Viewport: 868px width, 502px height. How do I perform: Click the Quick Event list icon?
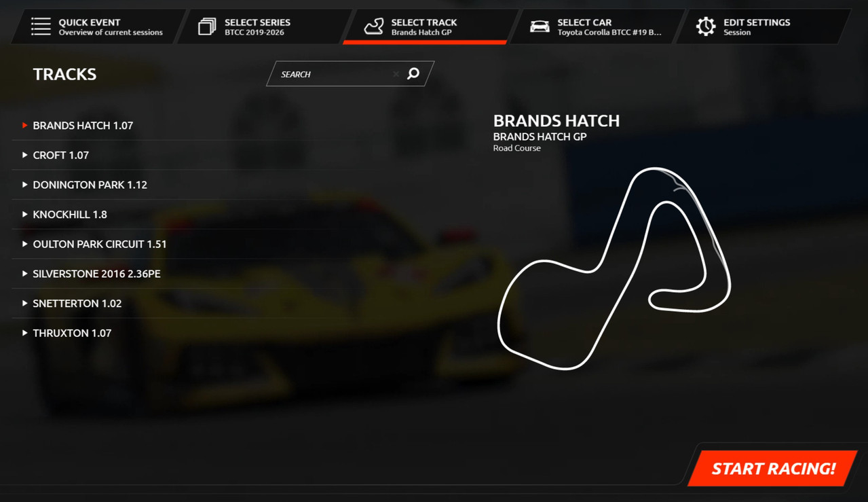41,26
